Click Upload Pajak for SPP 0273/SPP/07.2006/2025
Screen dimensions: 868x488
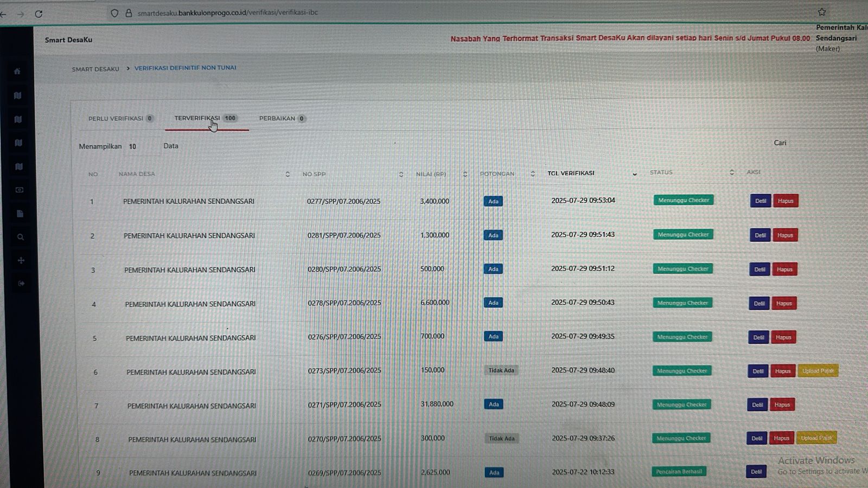[818, 371]
